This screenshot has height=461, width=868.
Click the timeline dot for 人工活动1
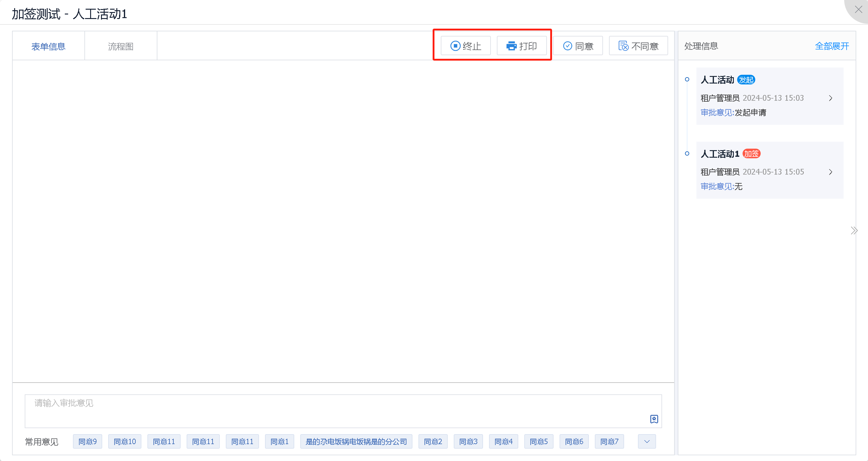687,154
